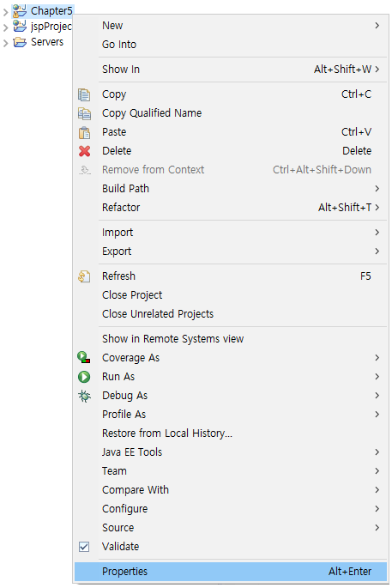Screen dimensions: 392x588
Task: Toggle the Validate checkbox
Action: (x=84, y=547)
